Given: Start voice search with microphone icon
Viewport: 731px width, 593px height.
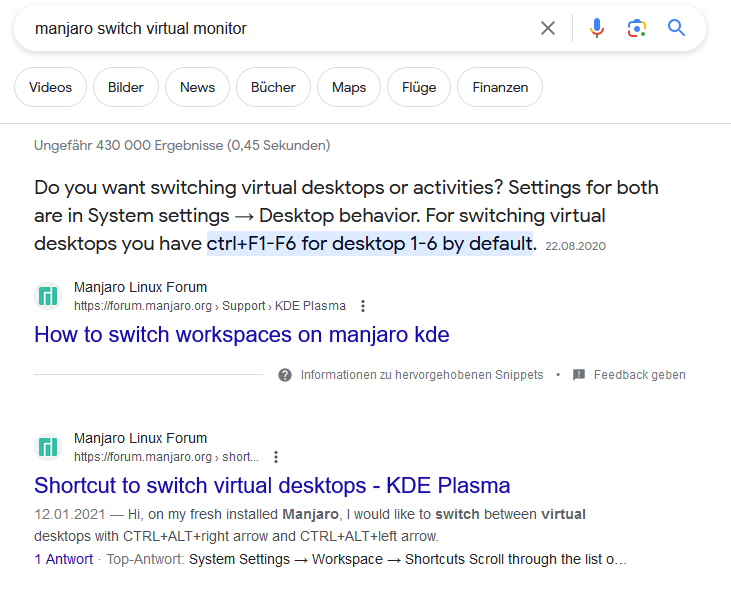Looking at the screenshot, I should (x=597, y=28).
